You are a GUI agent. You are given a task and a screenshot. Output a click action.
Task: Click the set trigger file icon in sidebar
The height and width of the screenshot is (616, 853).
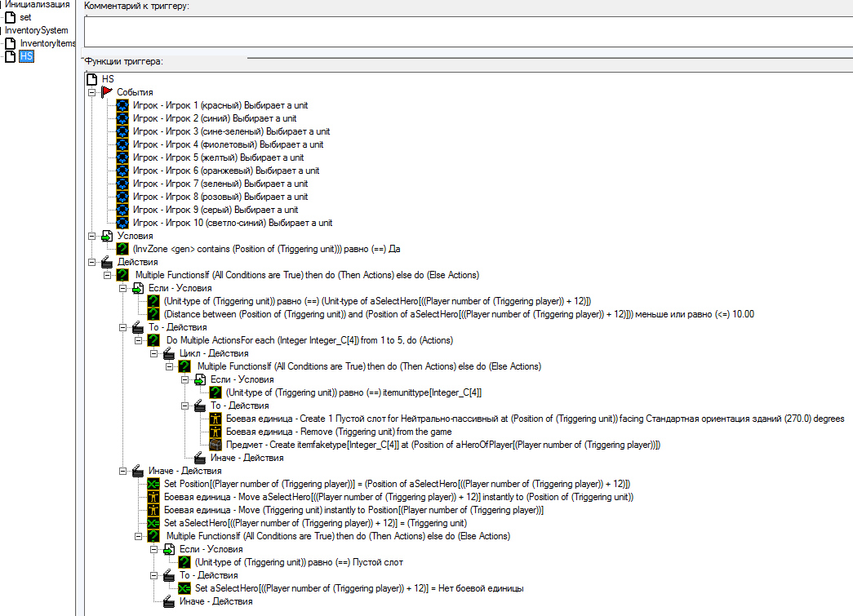click(x=11, y=17)
